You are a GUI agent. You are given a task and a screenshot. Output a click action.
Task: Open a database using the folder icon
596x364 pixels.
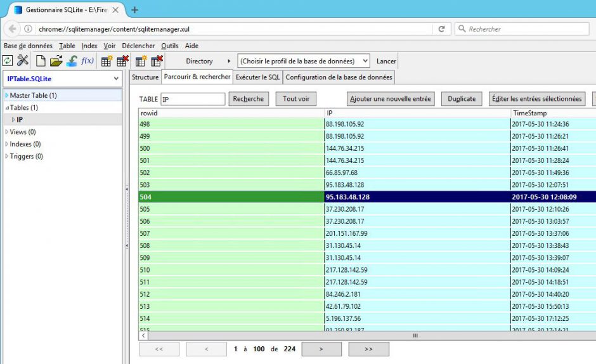[56, 61]
